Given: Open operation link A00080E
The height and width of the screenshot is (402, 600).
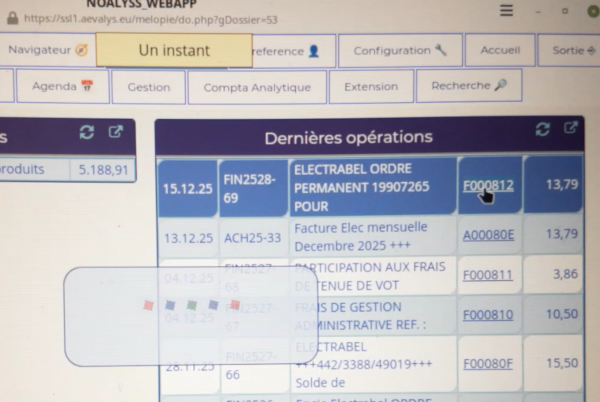Looking at the screenshot, I should [488, 235].
